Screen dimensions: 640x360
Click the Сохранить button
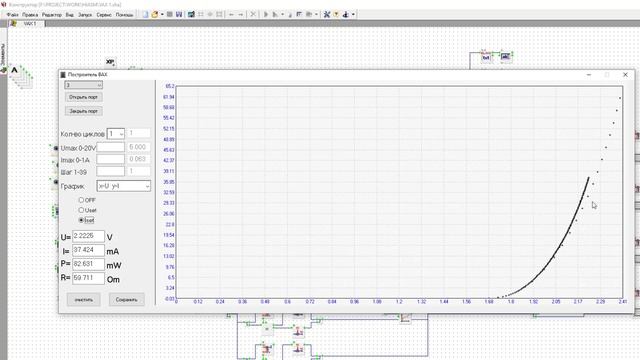click(x=127, y=300)
